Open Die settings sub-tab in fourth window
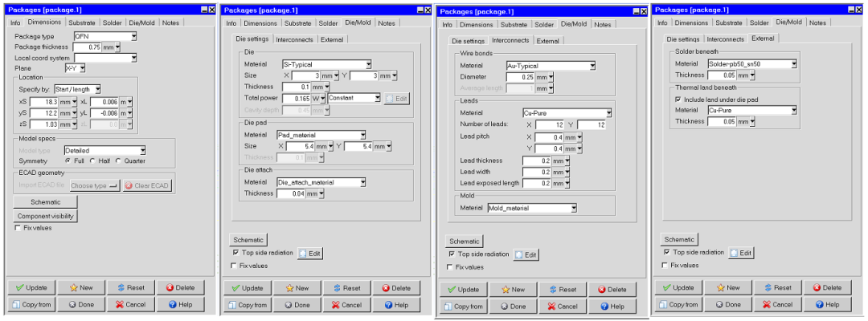This screenshot has width=868, height=321. click(683, 39)
